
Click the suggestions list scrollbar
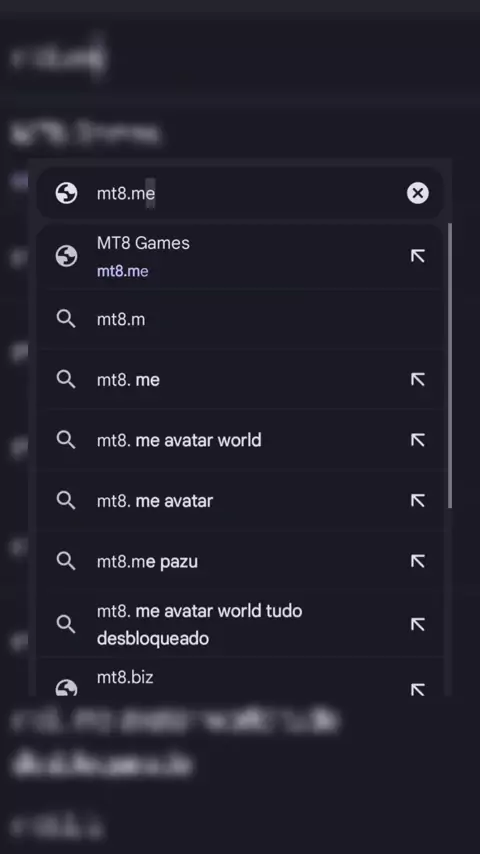[449, 365]
